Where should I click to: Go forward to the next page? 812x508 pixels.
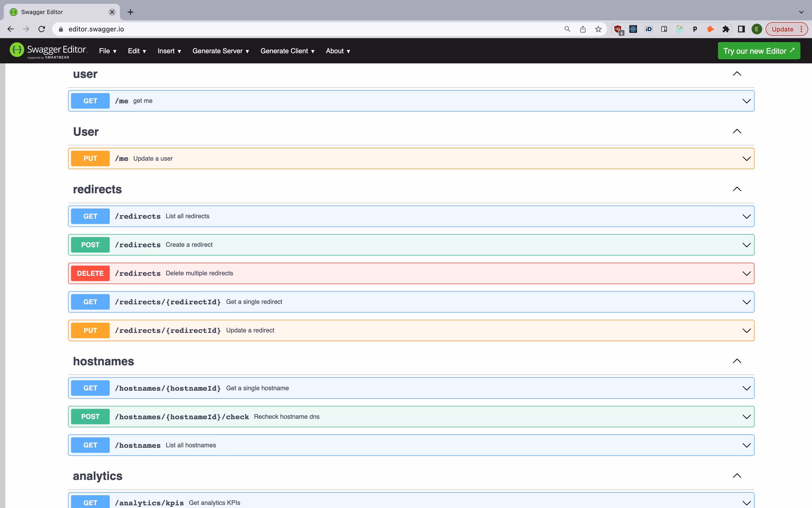click(x=26, y=29)
